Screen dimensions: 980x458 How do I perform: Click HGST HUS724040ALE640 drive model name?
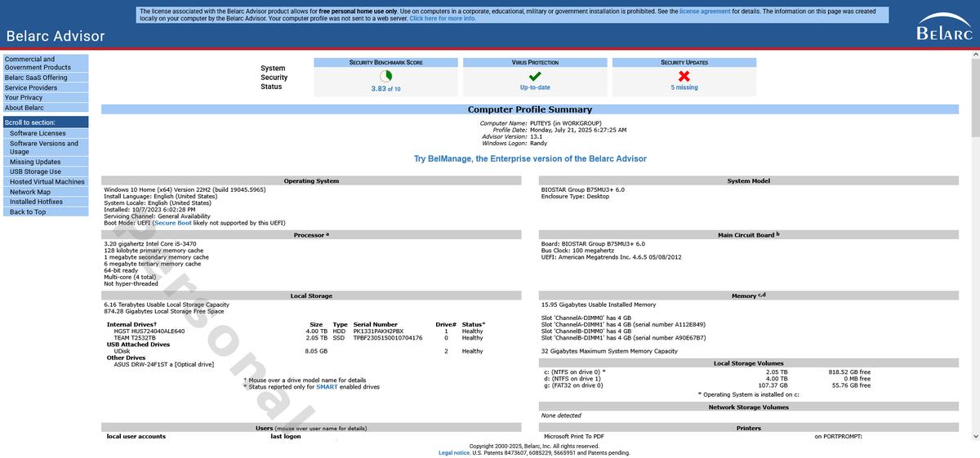[149, 331]
